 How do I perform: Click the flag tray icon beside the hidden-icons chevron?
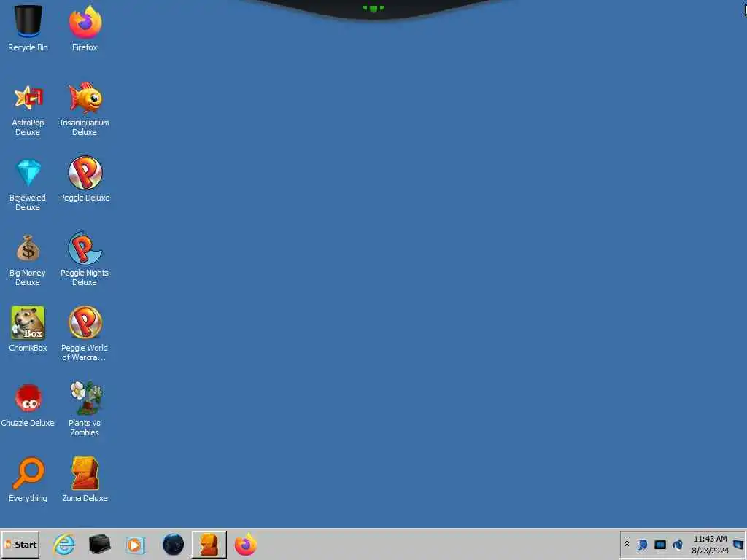click(642, 544)
